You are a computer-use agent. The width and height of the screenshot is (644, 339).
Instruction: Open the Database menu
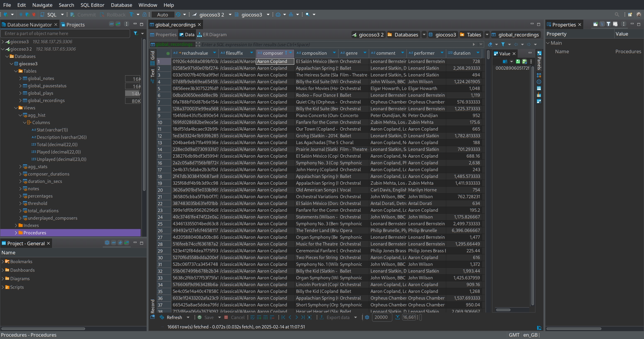coord(122,5)
